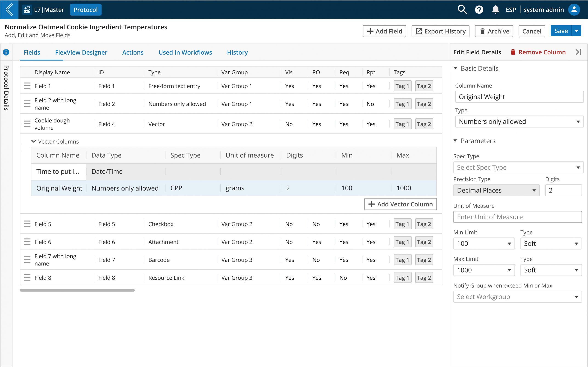The image size is (588, 367).
Task: Collapse the Basic Details section
Action: coord(455,68)
